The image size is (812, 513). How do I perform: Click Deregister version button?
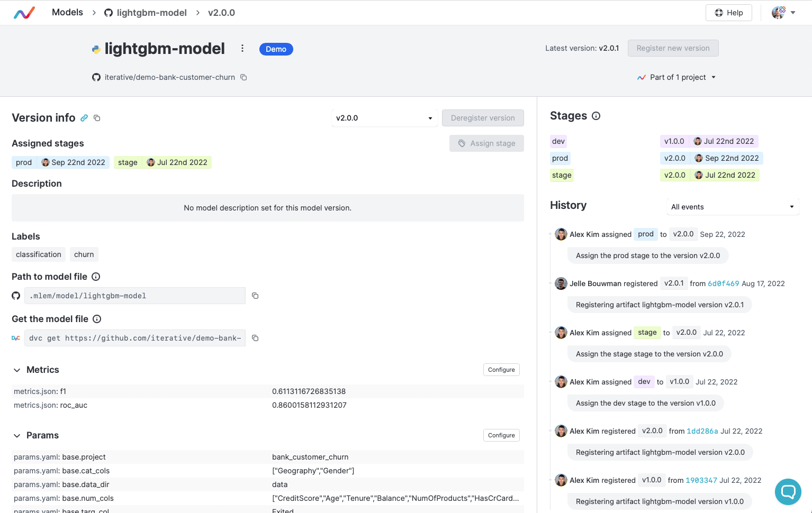point(483,118)
